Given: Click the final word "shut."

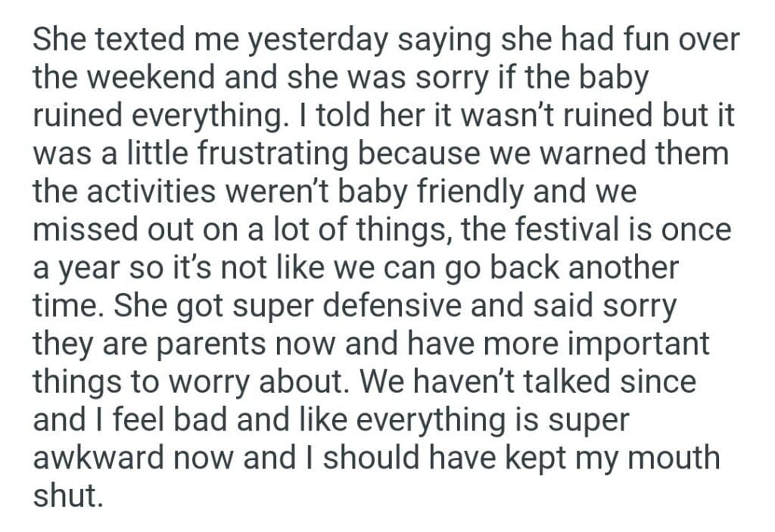Looking at the screenshot, I should click(67, 496).
